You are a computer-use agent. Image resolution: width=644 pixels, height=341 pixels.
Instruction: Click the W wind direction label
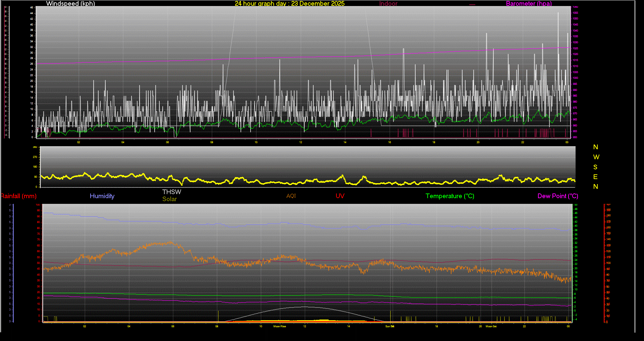coord(596,157)
